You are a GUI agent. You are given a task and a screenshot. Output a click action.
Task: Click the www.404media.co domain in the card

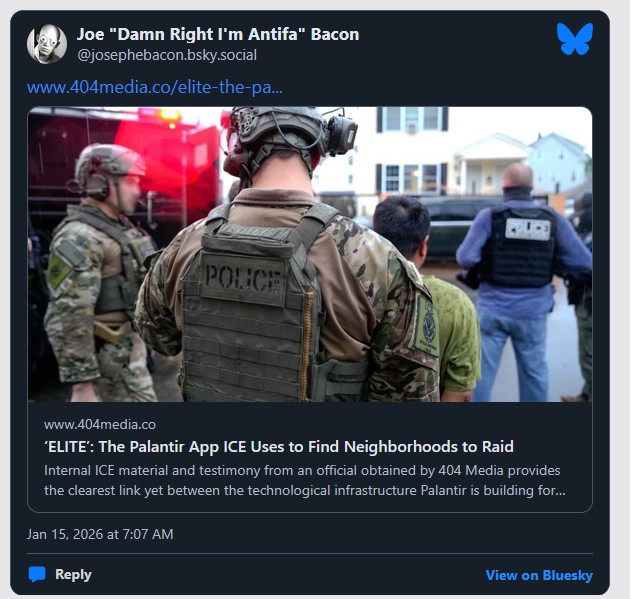[100, 425]
